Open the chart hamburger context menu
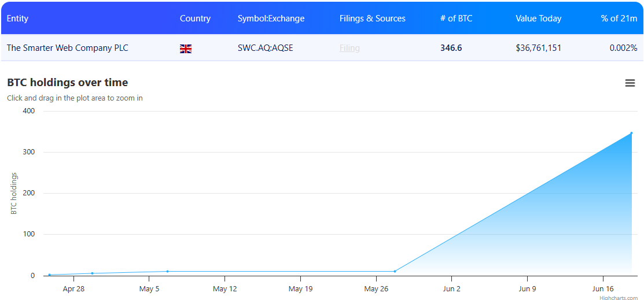644x300 pixels. [x=630, y=83]
